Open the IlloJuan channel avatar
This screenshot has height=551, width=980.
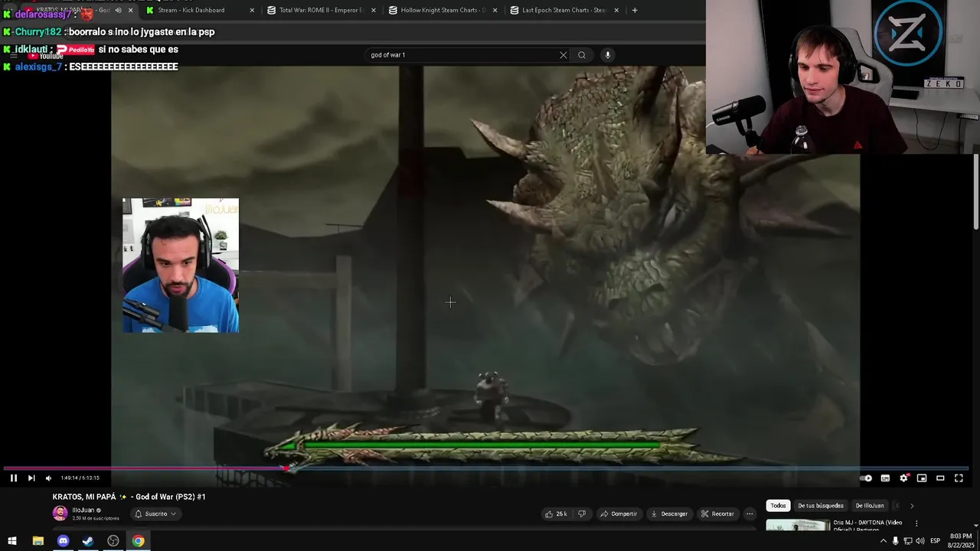point(60,514)
